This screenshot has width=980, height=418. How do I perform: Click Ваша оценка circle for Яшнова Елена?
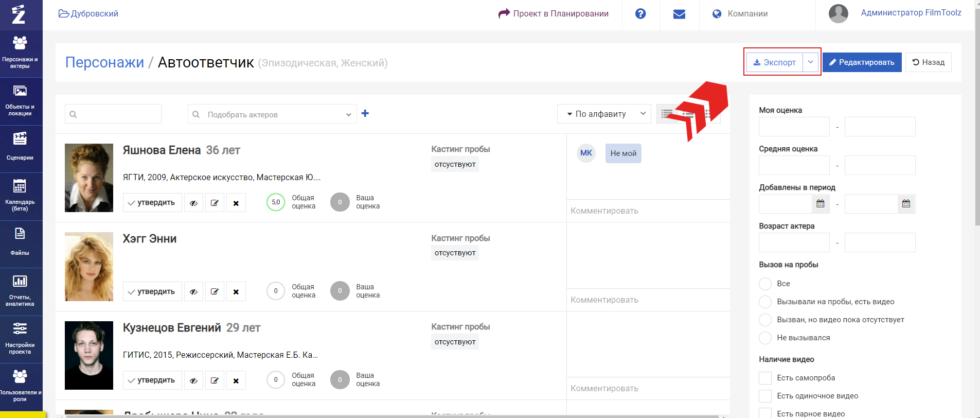click(340, 202)
